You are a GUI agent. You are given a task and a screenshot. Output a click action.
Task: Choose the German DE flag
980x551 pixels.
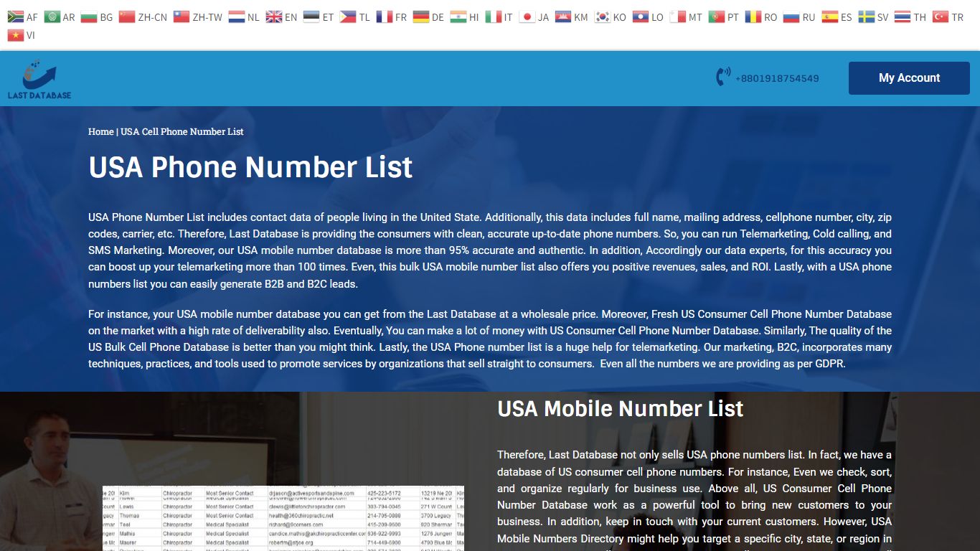[x=428, y=17]
